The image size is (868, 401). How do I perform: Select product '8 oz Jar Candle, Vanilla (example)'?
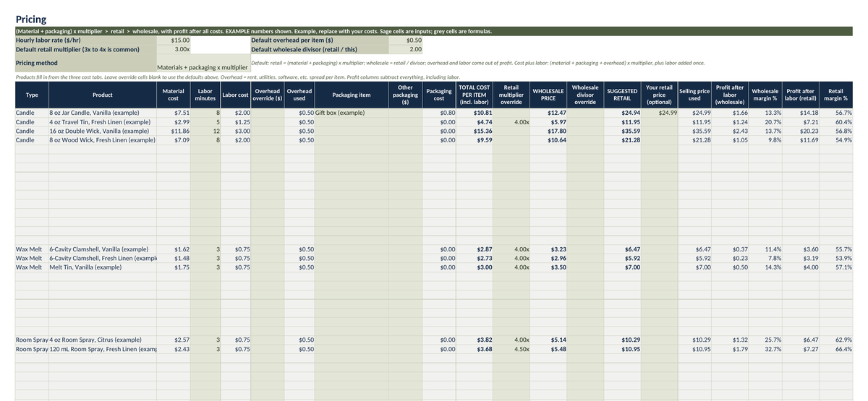pos(102,113)
